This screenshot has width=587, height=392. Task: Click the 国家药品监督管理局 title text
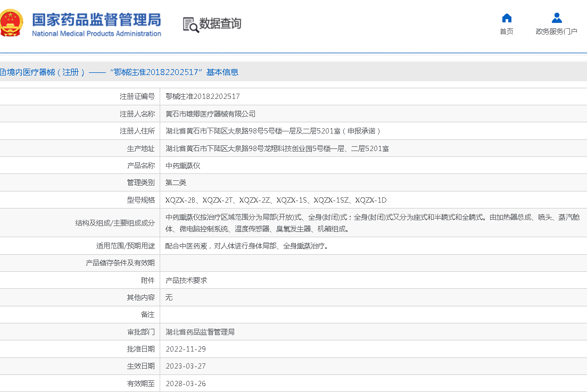tap(96, 20)
